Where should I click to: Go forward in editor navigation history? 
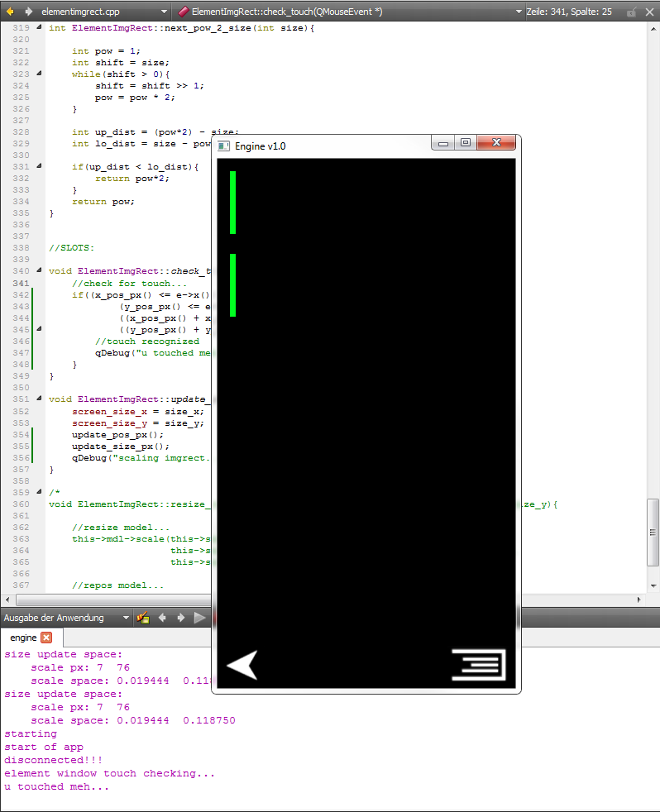tap(28, 12)
